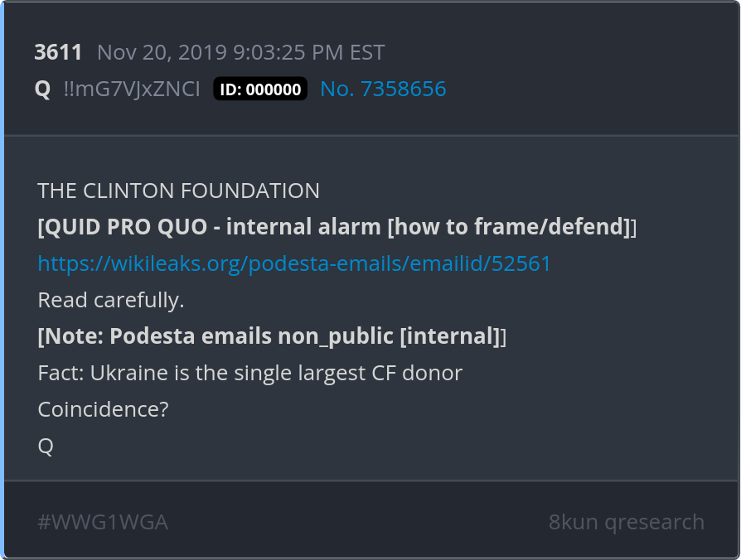Click the bracketed [internal] text
The width and height of the screenshot is (741, 560).
(448, 337)
